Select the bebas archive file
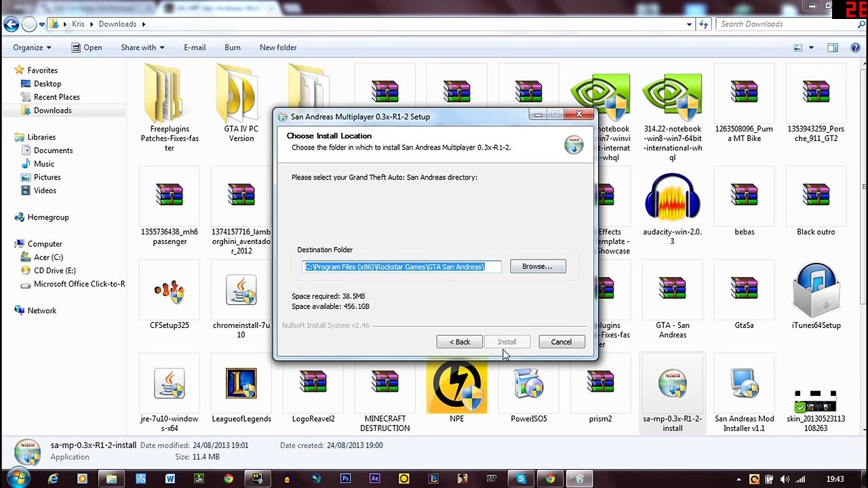Viewport: 868px width, 488px height. pyautogui.click(x=744, y=202)
